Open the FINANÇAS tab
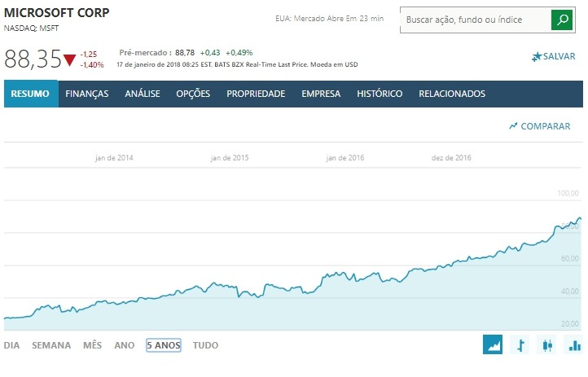Image resolution: width=588 pixels, height=377 pixels. pyautogui.click(x=87, y=94)
